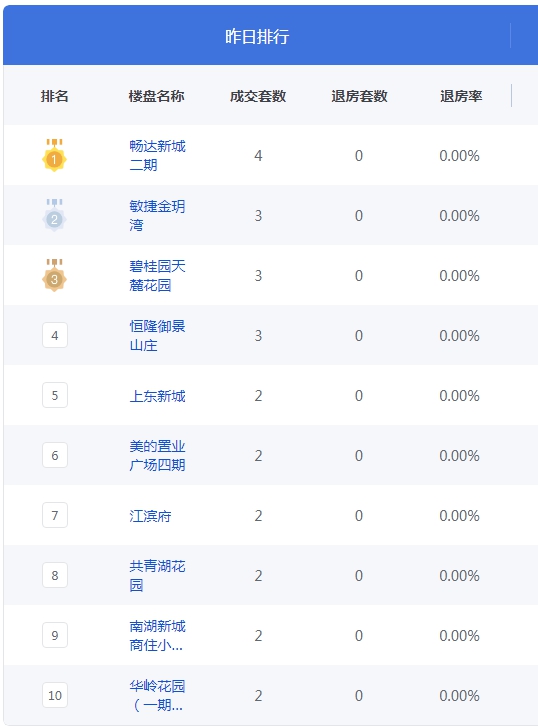
Task: Select the rank 8 number badge
Action: click(55, 576)
